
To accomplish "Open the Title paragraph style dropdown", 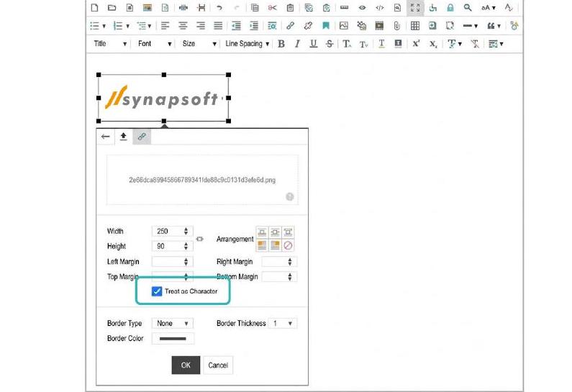I will pos(110,44).
